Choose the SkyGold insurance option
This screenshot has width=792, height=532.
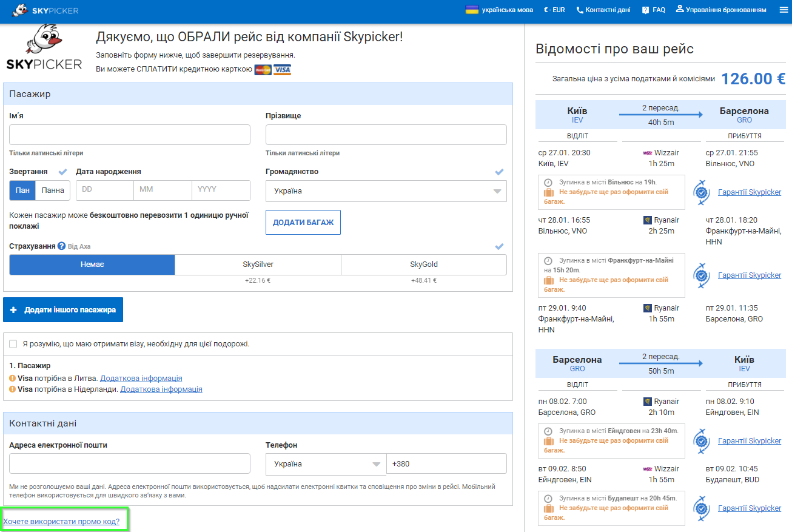pyautogui.click(x=424, y=264)
